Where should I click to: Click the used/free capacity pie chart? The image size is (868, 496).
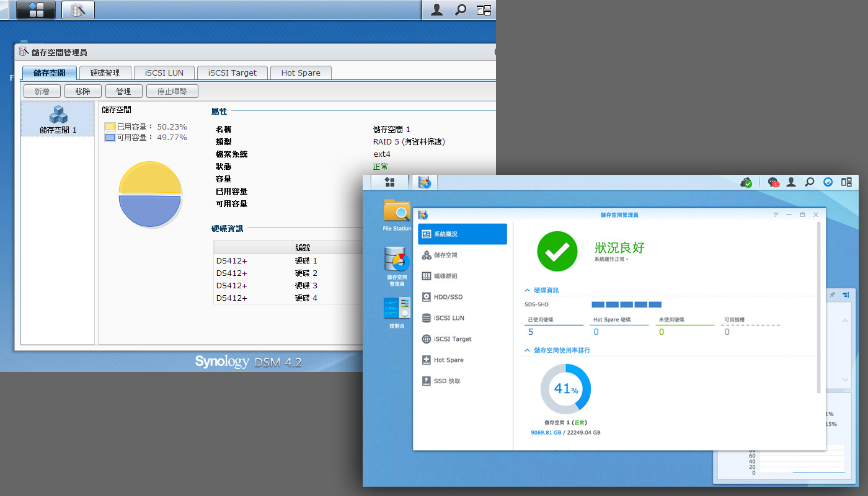pos(149,194)
